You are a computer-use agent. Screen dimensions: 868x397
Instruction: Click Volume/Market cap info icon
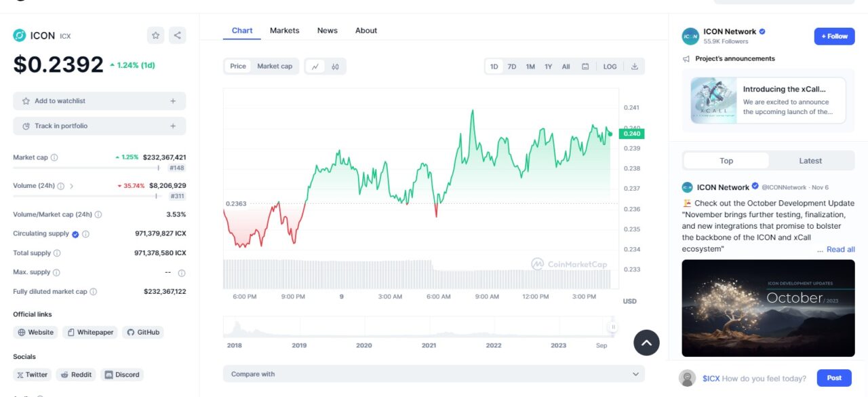98,214
